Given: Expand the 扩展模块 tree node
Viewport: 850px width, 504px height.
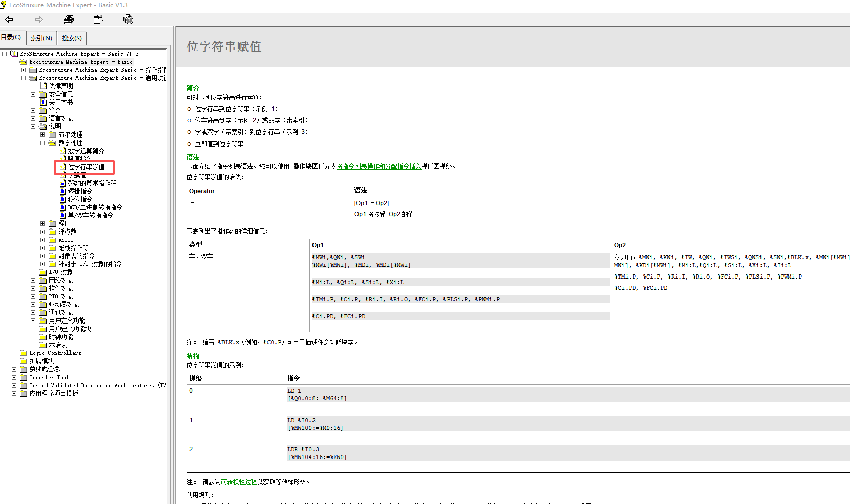Looking at the screenshot, I should pyautogui.click(x=14, y=361).
